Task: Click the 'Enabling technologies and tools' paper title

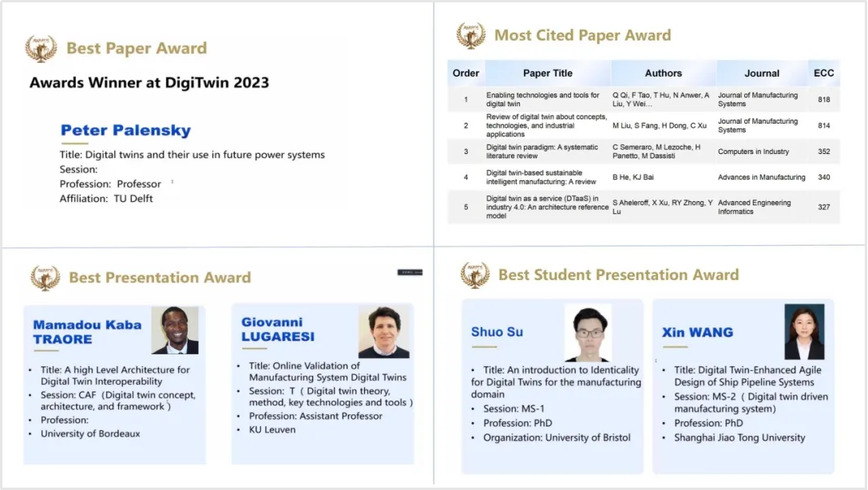Action: 543,99
